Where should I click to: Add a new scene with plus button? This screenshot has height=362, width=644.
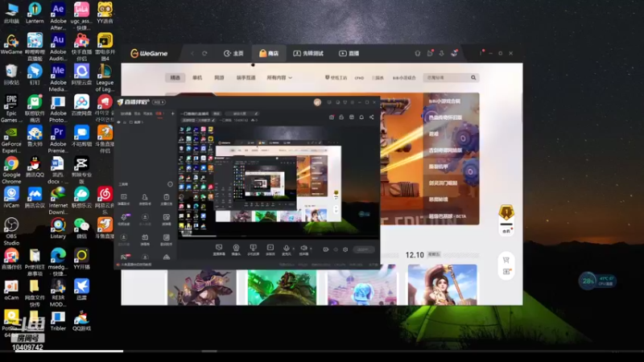click(172, 113)
